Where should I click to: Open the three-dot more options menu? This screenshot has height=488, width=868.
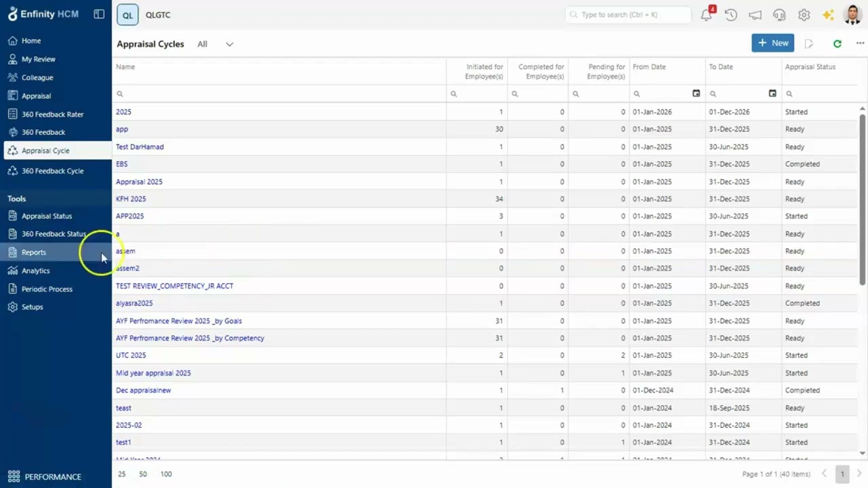(x=860, y=43)
